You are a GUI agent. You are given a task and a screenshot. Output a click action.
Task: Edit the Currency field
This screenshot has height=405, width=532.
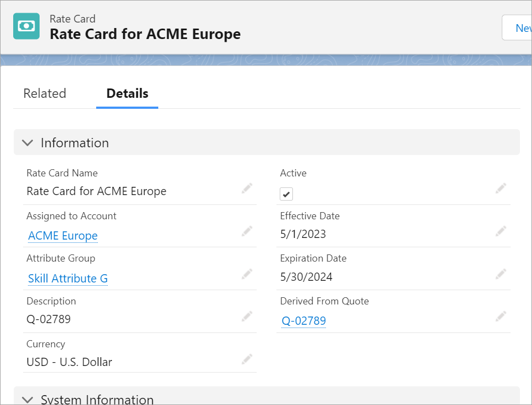click(x=247, y=359)
